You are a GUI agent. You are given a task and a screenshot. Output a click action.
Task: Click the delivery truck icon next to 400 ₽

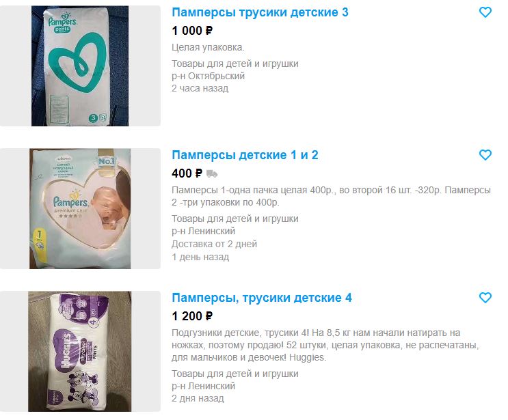point(212,173)
